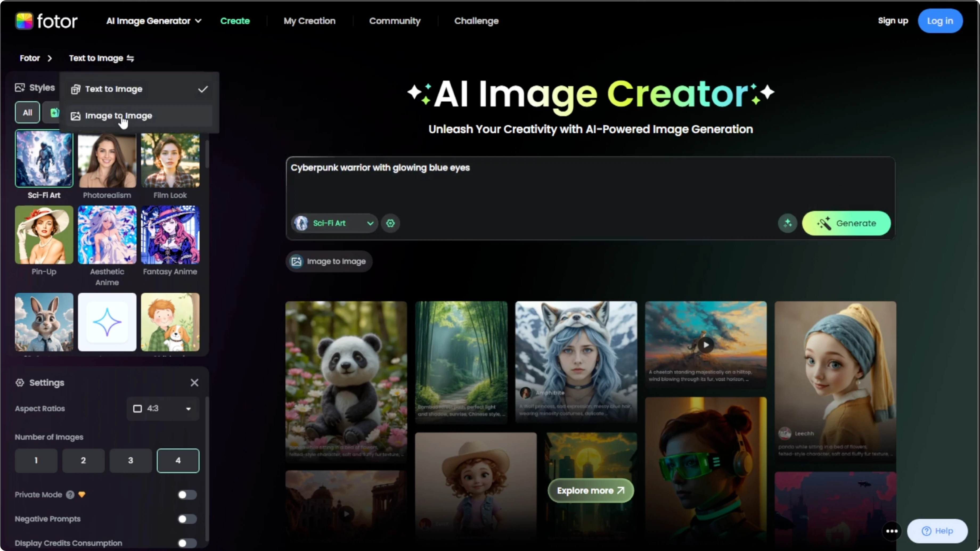Open the Aspect Ratios 4:3 dropdown

(x=163, y=409)
